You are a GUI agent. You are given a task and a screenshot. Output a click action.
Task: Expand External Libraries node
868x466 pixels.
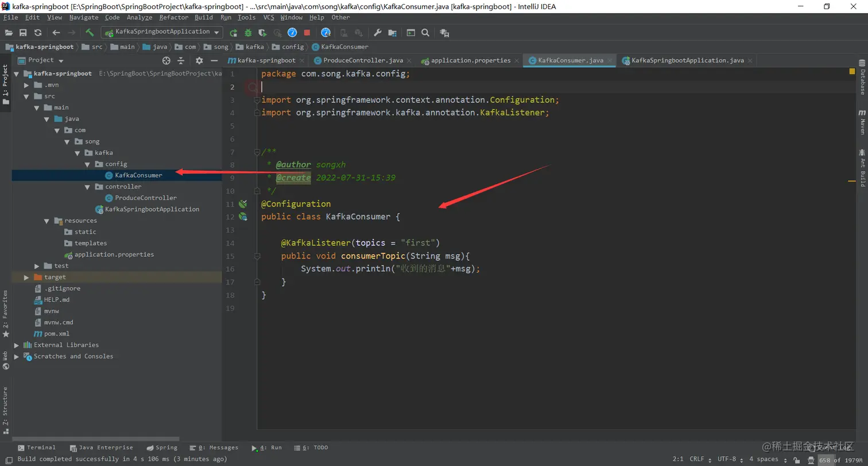[x=17, y=345]
